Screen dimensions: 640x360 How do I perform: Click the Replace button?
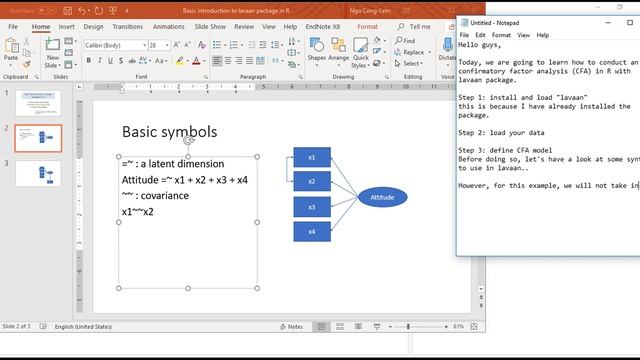click(413, 52)
